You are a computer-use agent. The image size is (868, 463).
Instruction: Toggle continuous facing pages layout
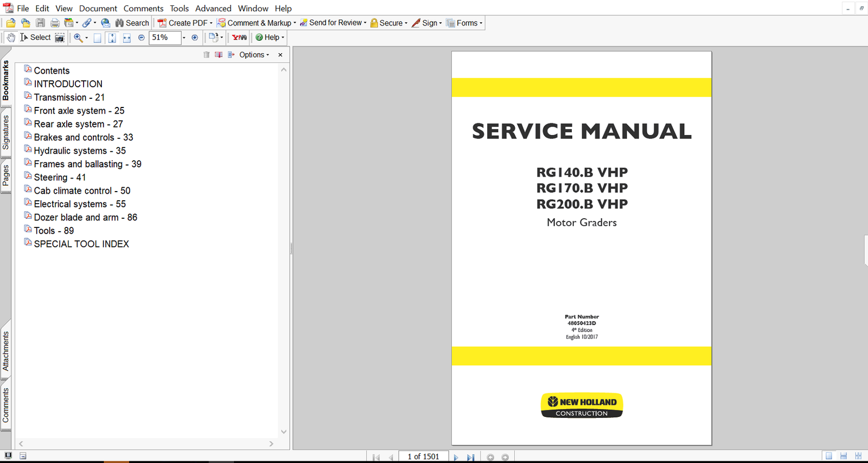click(x=858, y=456)
